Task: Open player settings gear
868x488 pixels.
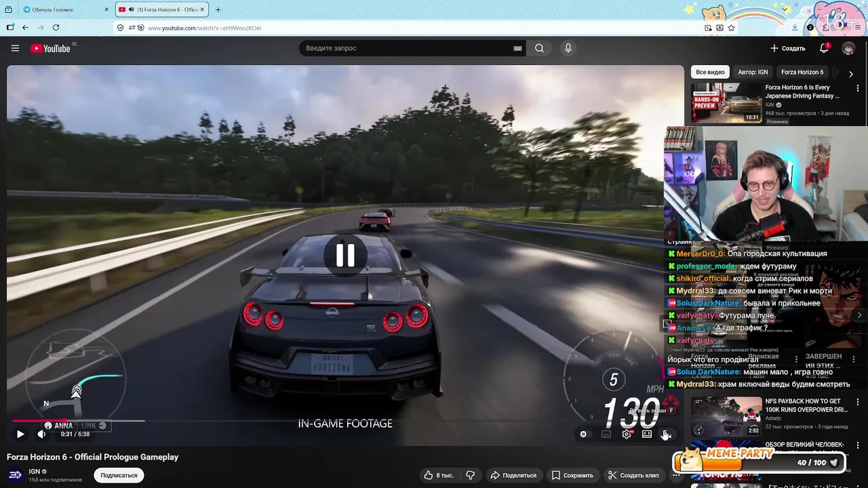Action: (x=627, y=434)
